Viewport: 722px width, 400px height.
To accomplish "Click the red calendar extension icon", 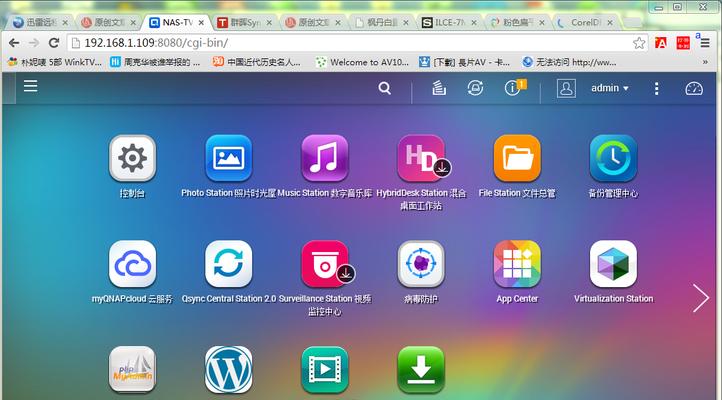I will 683,43.
